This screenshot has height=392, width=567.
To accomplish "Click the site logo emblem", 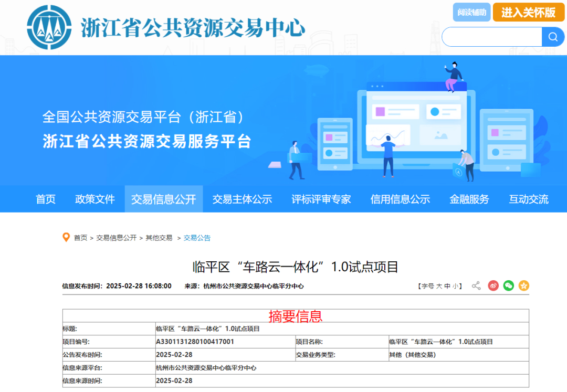I will 49,27.
